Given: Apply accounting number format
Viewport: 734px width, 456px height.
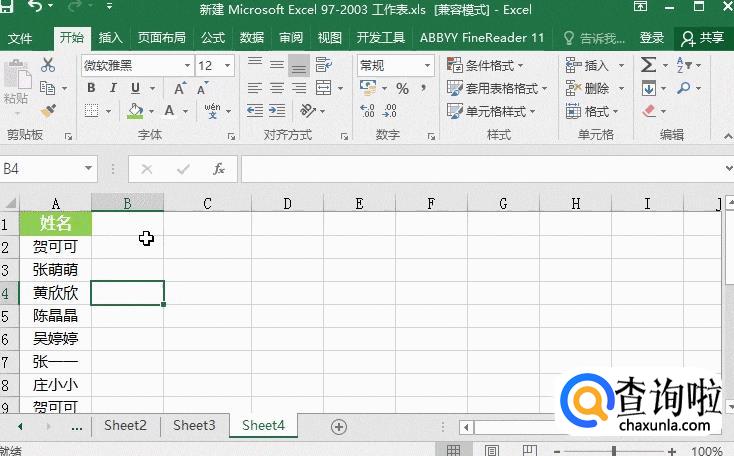Looking at the screenshot, I should pyautogui.click(x=368, y=88).
